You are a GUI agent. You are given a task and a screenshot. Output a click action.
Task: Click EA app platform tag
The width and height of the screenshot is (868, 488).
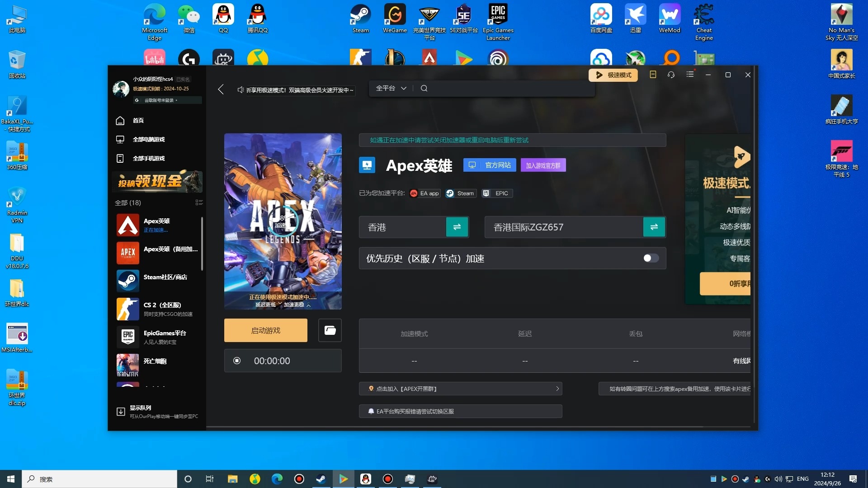tap(425, 193)
